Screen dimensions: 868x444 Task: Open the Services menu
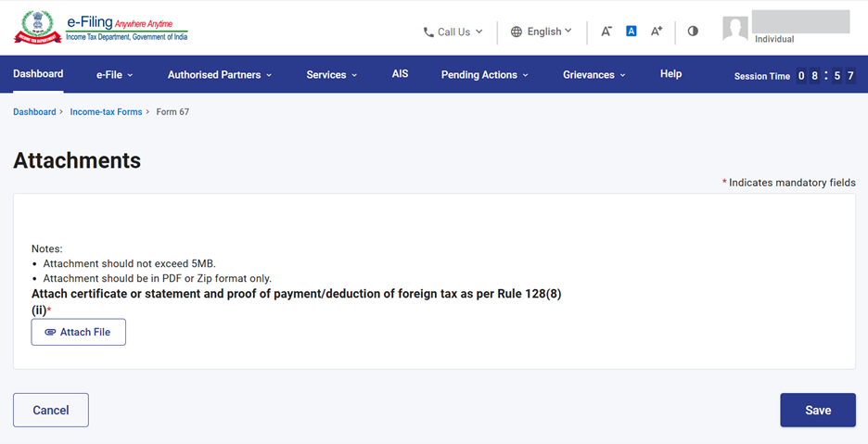(x=331, y=75)
